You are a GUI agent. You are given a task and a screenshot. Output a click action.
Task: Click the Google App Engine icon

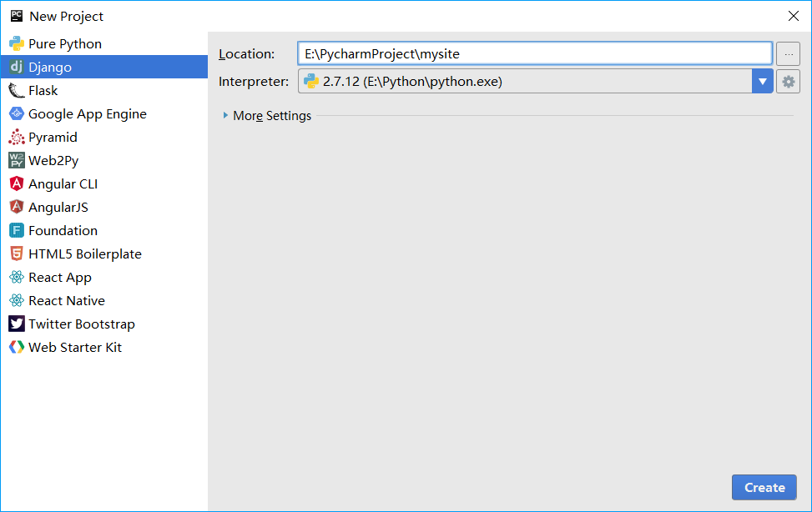click(17, 114)
